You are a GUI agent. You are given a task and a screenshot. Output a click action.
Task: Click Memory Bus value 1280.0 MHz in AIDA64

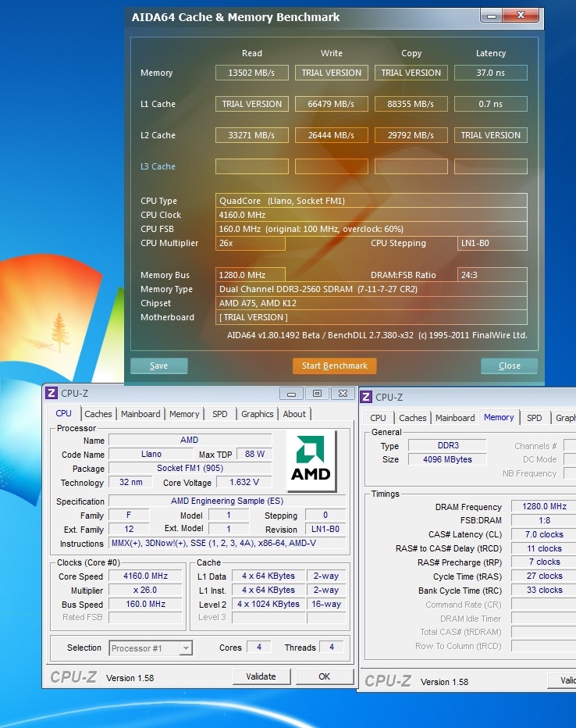pos(251,275)
